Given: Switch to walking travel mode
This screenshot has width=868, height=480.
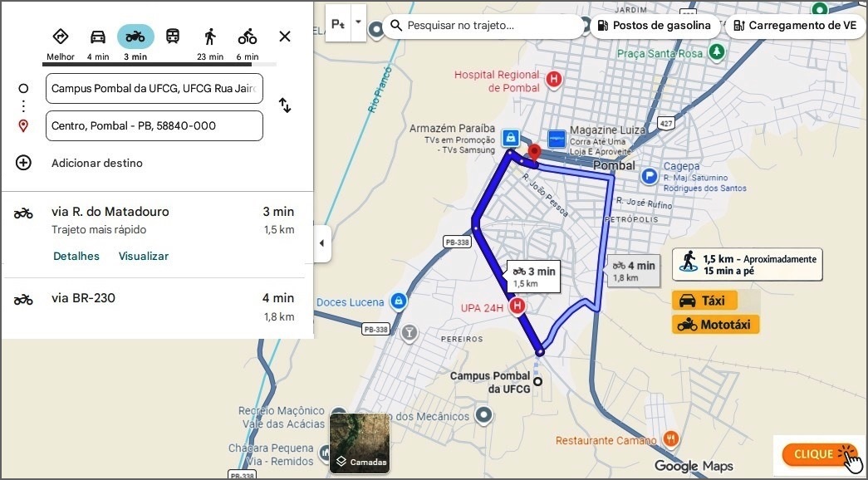Looking at the screenshot, I should click(x=210, y=37).
